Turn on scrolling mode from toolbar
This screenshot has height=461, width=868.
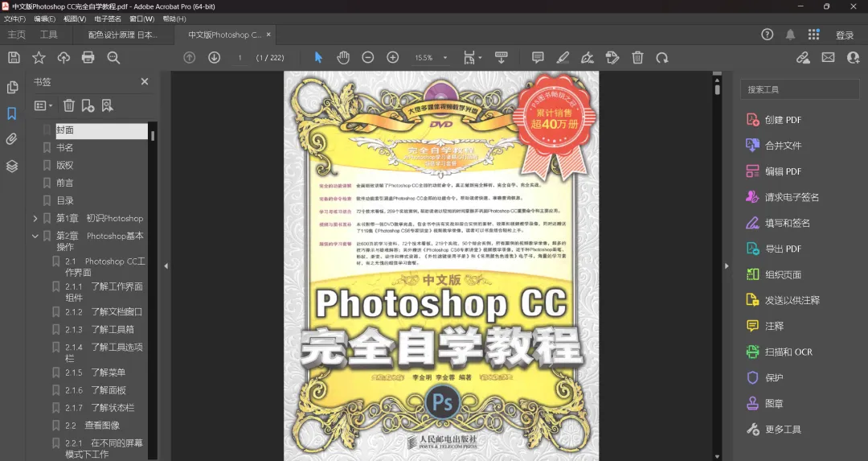point(501,58)
